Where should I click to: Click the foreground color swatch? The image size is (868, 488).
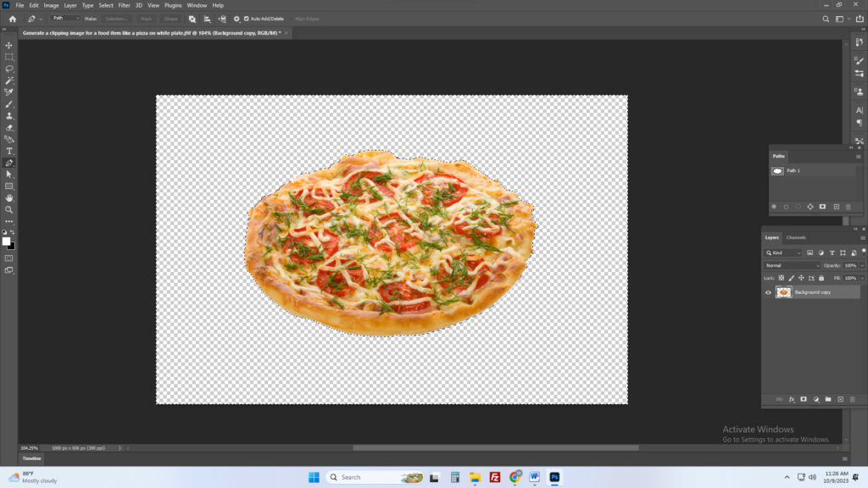pyautogui.click(x=6, y=241)
